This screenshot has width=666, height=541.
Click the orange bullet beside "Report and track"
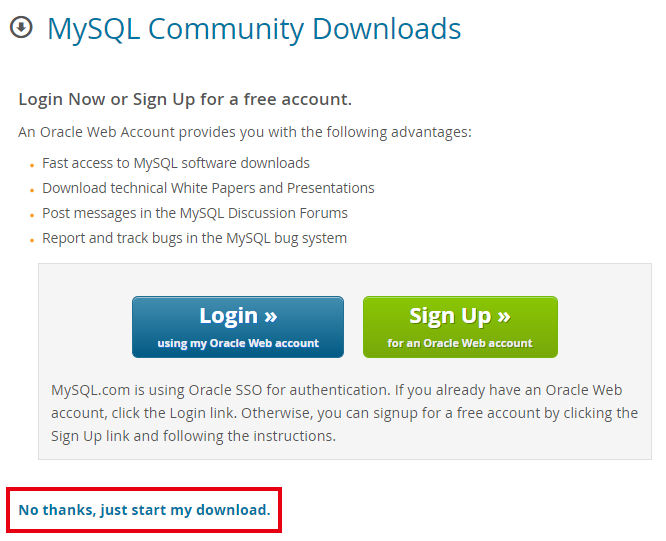[x=32, y=240]
